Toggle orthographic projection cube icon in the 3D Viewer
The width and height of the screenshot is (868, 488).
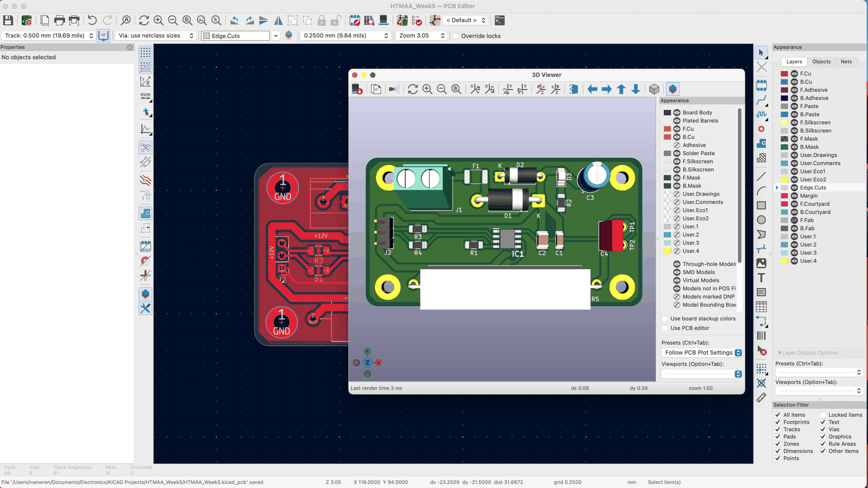(654, 89)
